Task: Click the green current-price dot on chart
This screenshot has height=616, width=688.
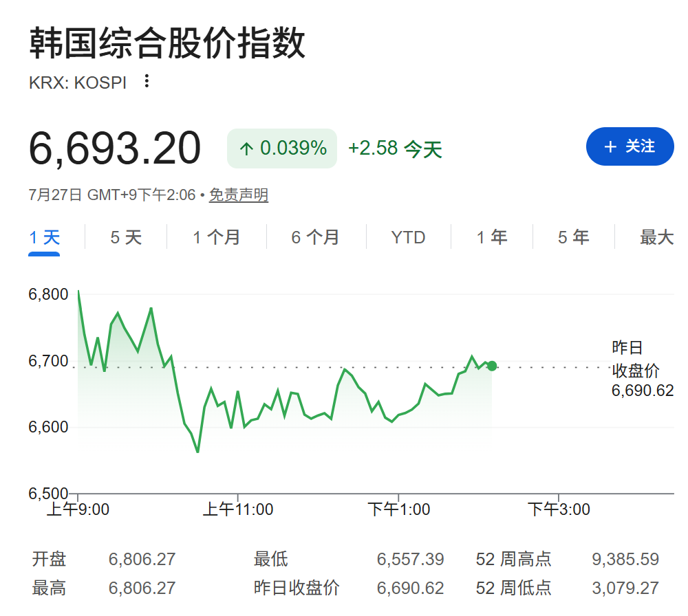Action: click(492, 366)
